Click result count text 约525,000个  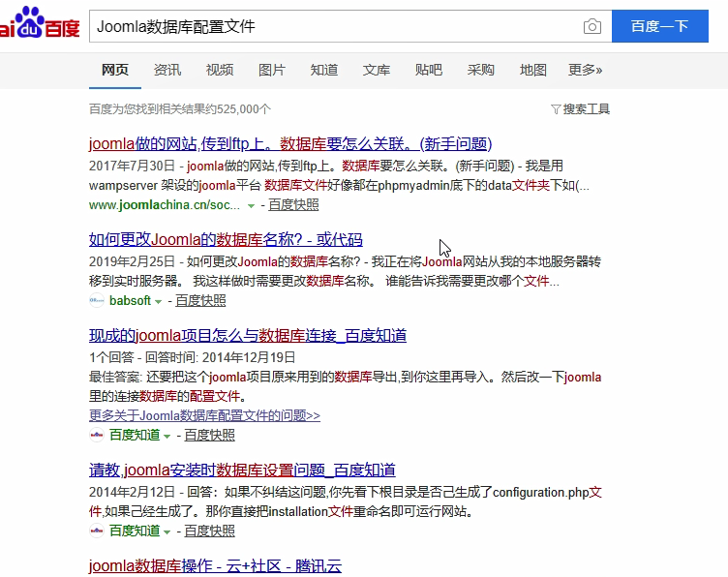(238, 109)
